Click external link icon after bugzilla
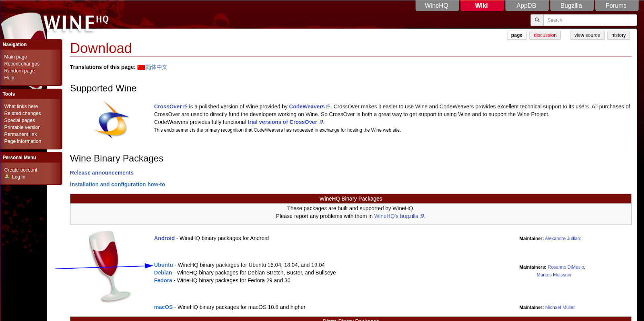644x321 pixels. click(x=422, y=216)
